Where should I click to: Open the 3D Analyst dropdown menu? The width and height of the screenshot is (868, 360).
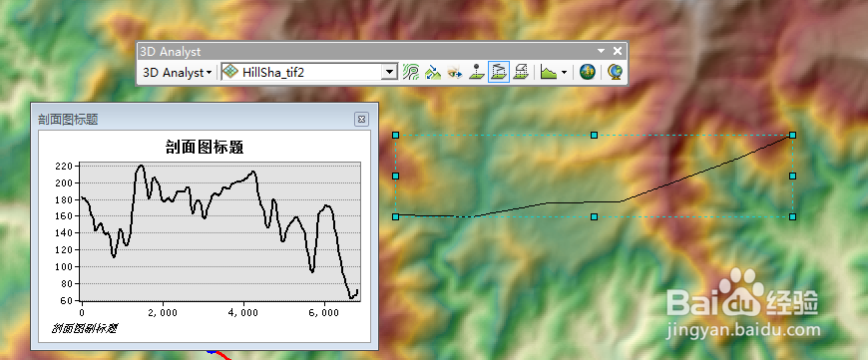coord(178,73)
